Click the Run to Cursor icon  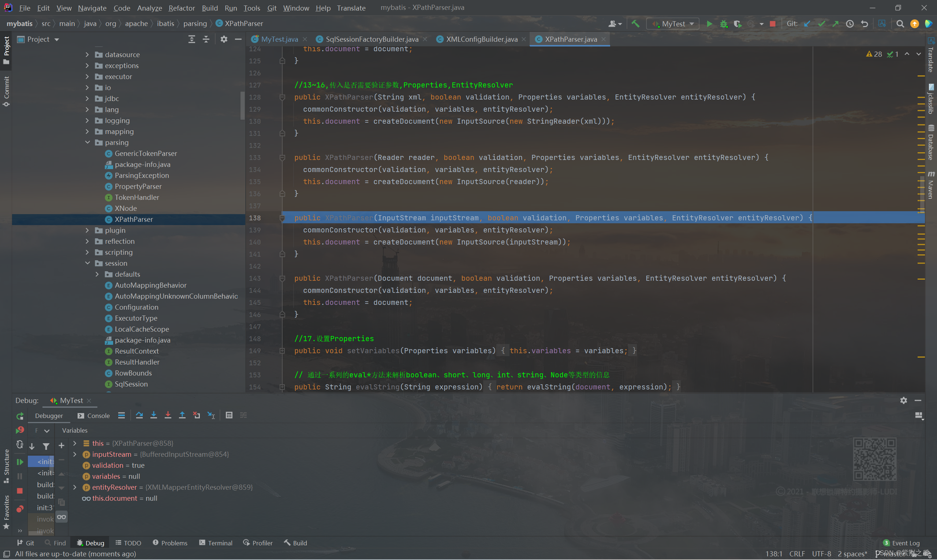[211, 415]
